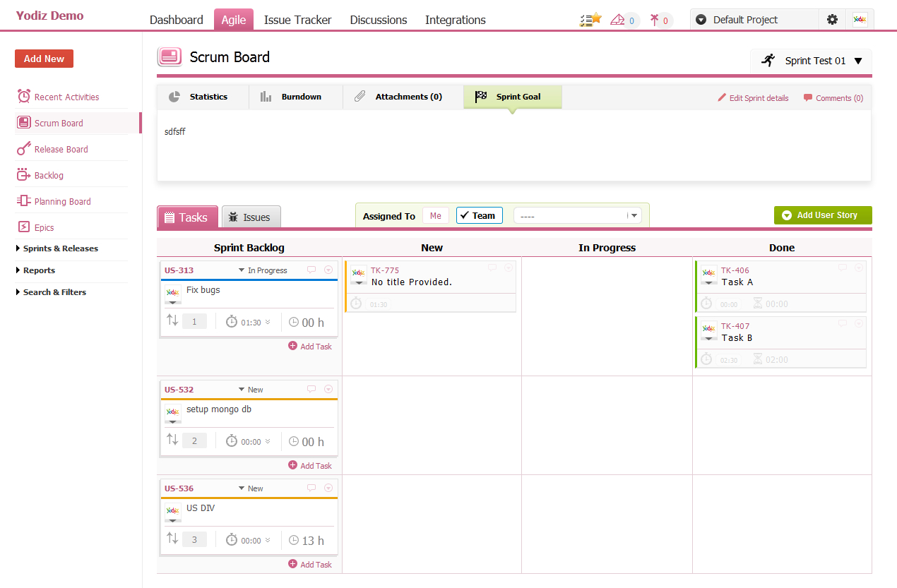Switch to the Issues tab
Screen dimensions: 897x588
251,217
